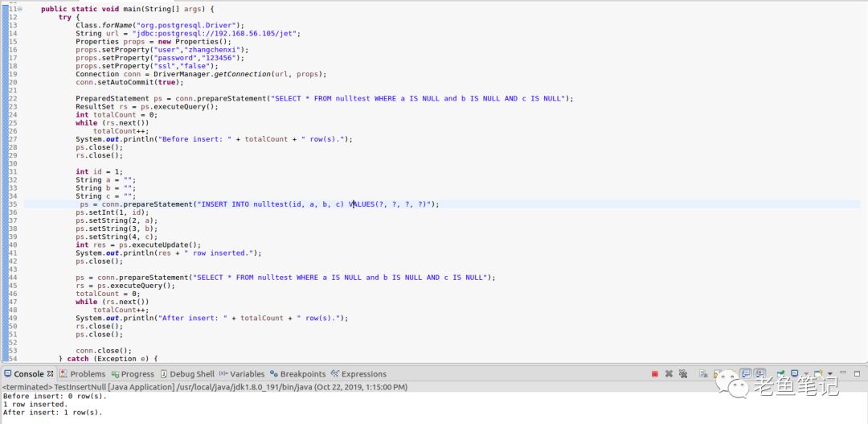Viewport: 868px width, 424px height.
Task: Clear the console output
Action: pyautogui.click(x=703, y=373)
